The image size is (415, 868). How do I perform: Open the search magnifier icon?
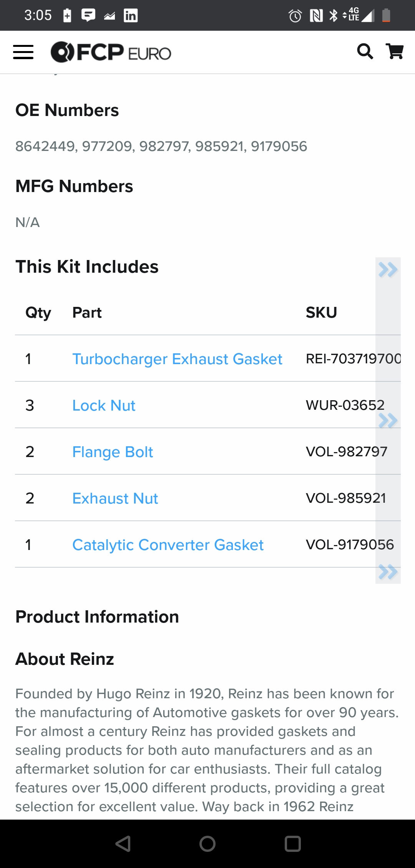(365, 51)
